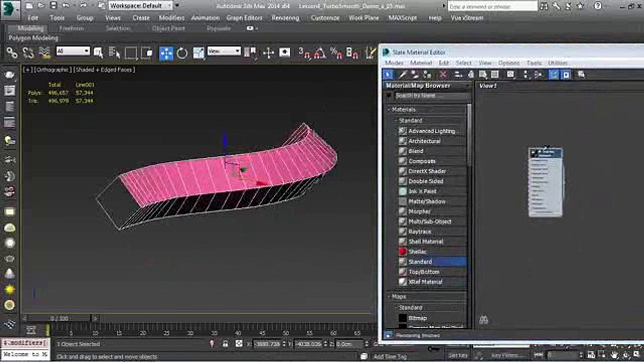Open Select by Name list icon
644x362 pixels.
pyautogui.click(x=114, y=53)
